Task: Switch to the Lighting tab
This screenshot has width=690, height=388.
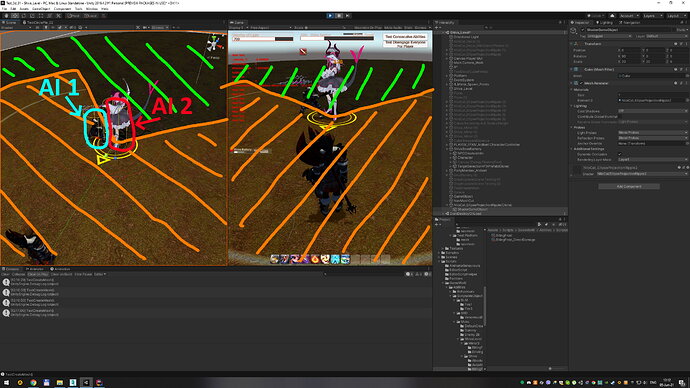Action: tap(605, 22)
